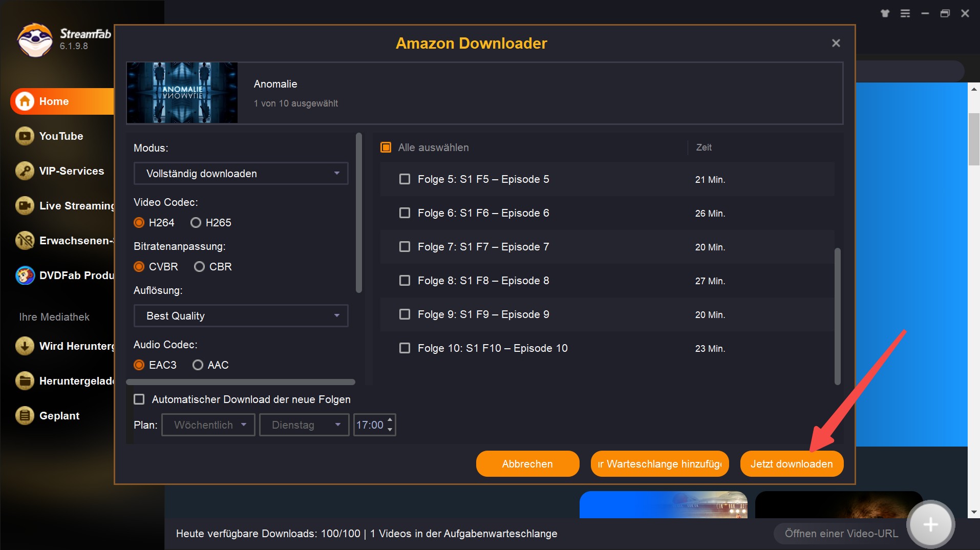Screen dimensions: 980x550
Task: Click the VIP-Services key icon
Action: click(25, 171)
